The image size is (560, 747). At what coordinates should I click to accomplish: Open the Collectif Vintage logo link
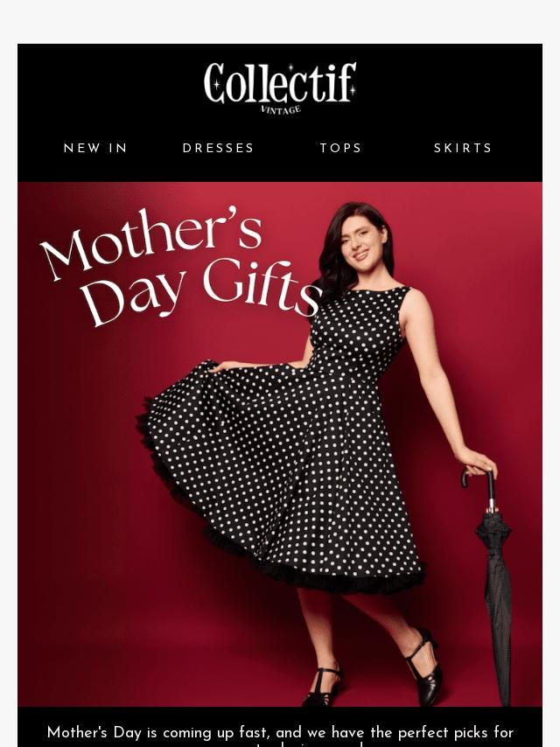[x=280, y=88]
